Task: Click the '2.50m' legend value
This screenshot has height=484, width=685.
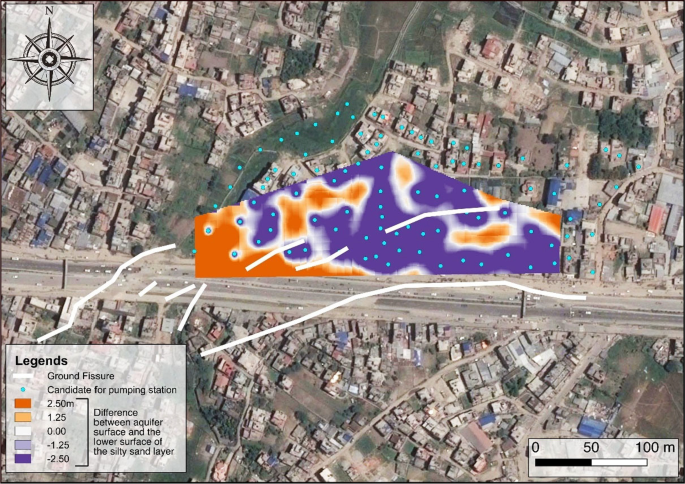Action: [x=61, y=404]
